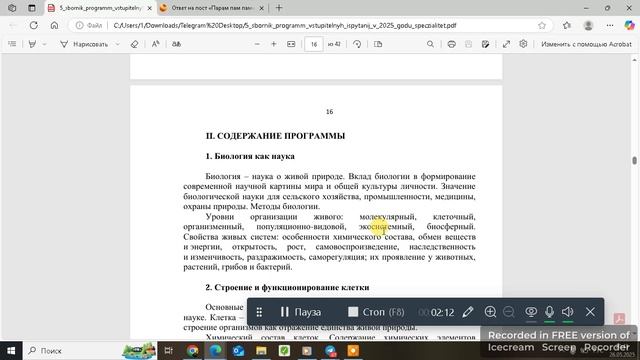Toggle webcam overlay in recorder
Image resolution: width=640 pixels, height=360 pixels.
click(531, 312)
